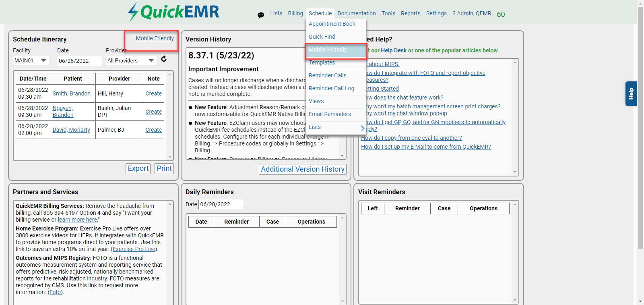
Task: Click the '8.37.1 (5/23/22)' version heading
Action: (x=221, y=55)
